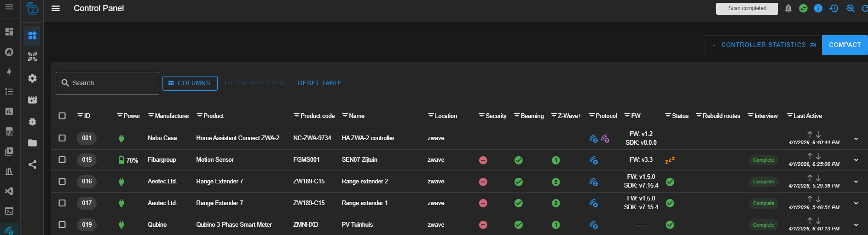Open the Debug bug icon page
This screenshot has height=235, width=868.
(x=32, y=122)
